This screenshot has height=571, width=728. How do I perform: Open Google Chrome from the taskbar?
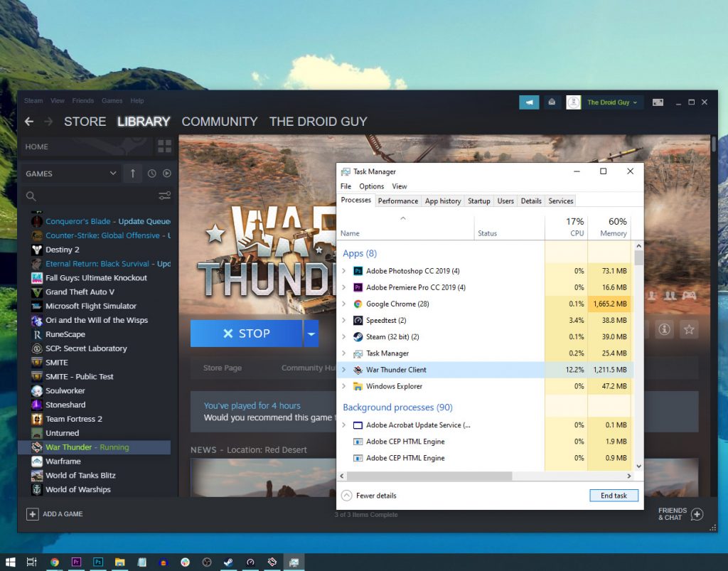coord(54,562)
